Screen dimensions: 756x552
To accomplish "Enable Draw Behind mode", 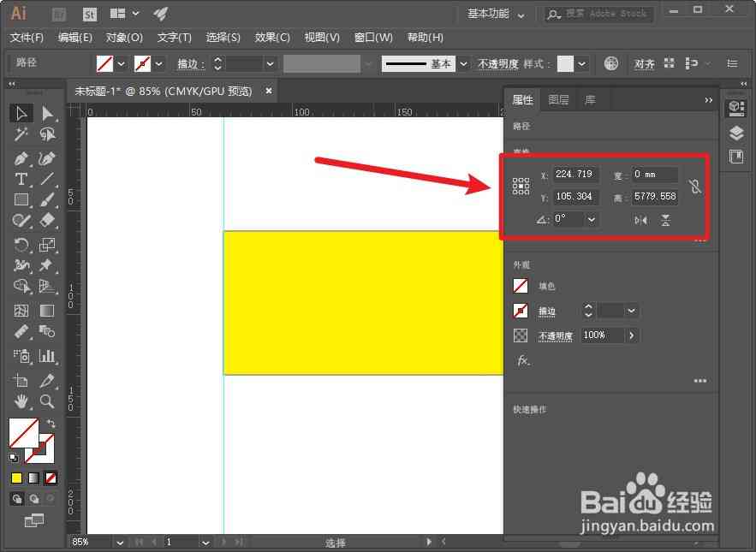I will (x=33, y=499).
